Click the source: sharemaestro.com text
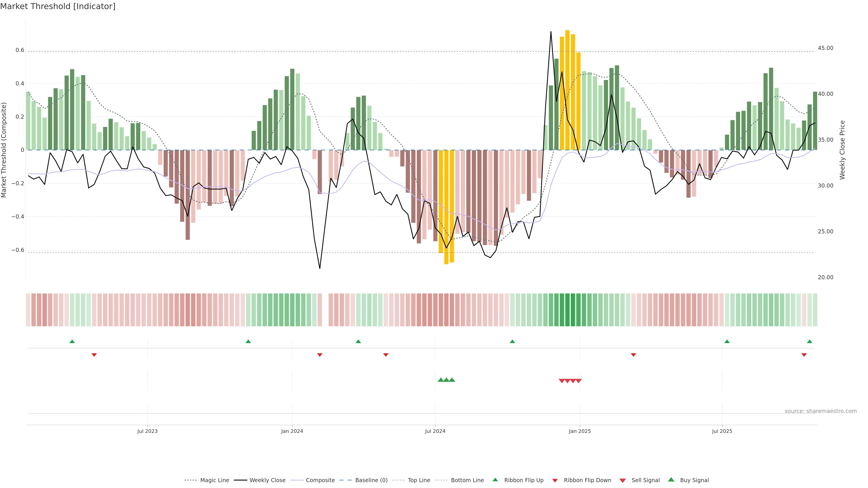This screenshot has height=488, width=868. pos(821,411)
